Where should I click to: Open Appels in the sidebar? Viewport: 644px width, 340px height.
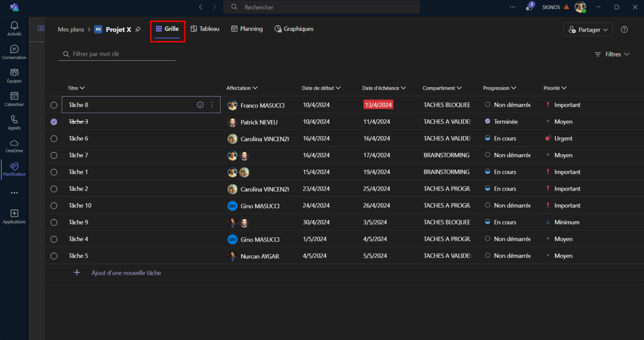point(14,122)
